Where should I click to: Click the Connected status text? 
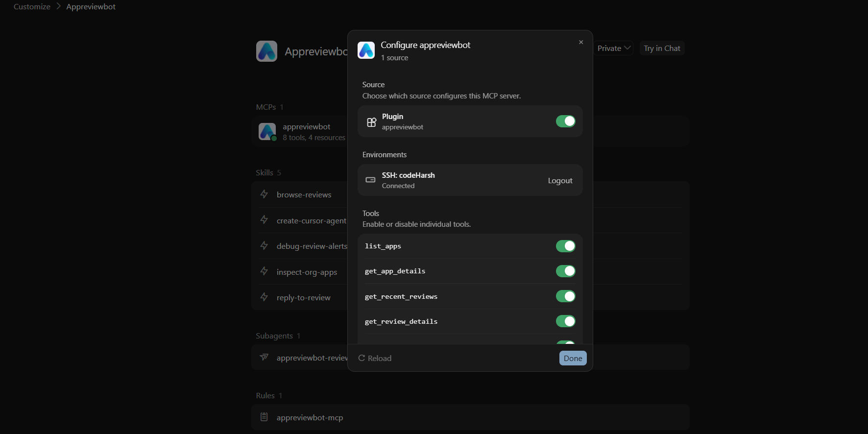(398, 186)
